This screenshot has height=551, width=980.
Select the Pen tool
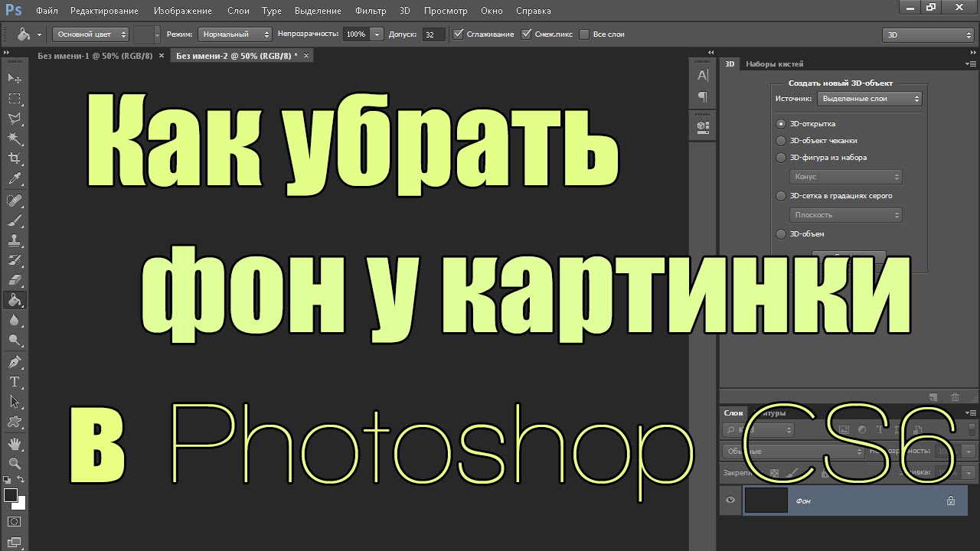coord(15,361)
